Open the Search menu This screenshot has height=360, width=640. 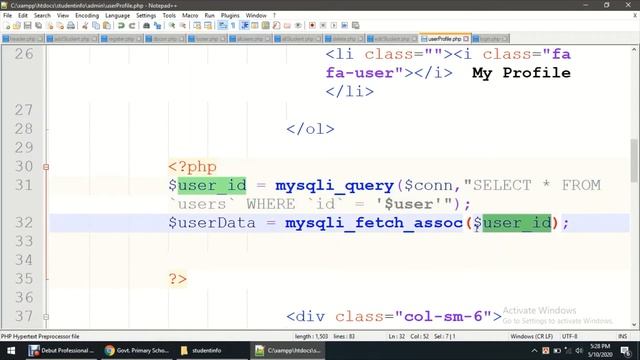42,16
